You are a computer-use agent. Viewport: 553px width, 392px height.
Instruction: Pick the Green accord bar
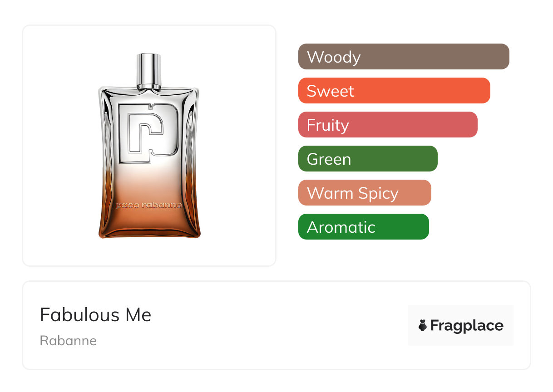pyautogui.click(x=367, y=159)
